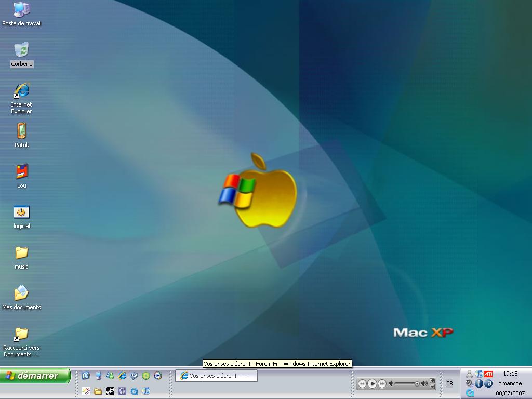Mute using the low volume speaker icon
The width and height of the screenshot is (532, 399).
(391, 384)
